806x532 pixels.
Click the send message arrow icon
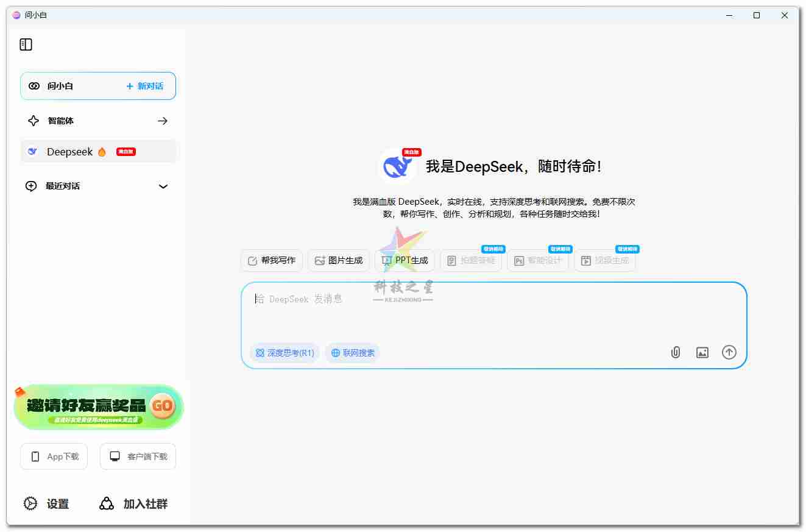click(x=729, y=352)
